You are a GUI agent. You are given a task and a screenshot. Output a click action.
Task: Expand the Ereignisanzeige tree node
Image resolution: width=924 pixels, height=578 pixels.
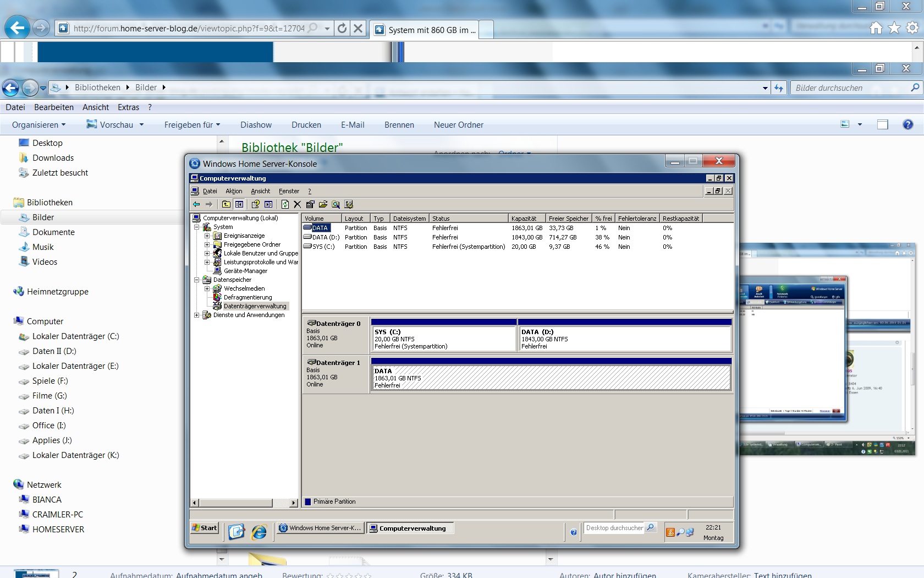207,236
